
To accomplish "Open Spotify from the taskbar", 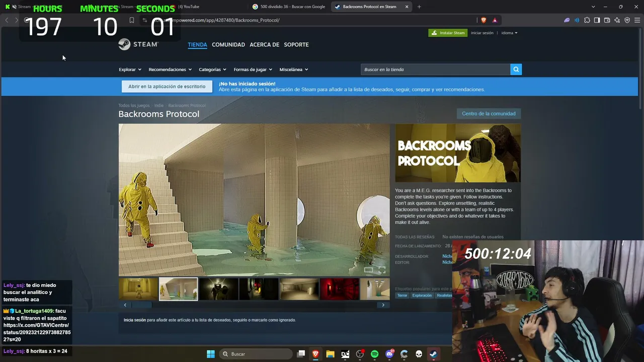I will click(374, 354).
